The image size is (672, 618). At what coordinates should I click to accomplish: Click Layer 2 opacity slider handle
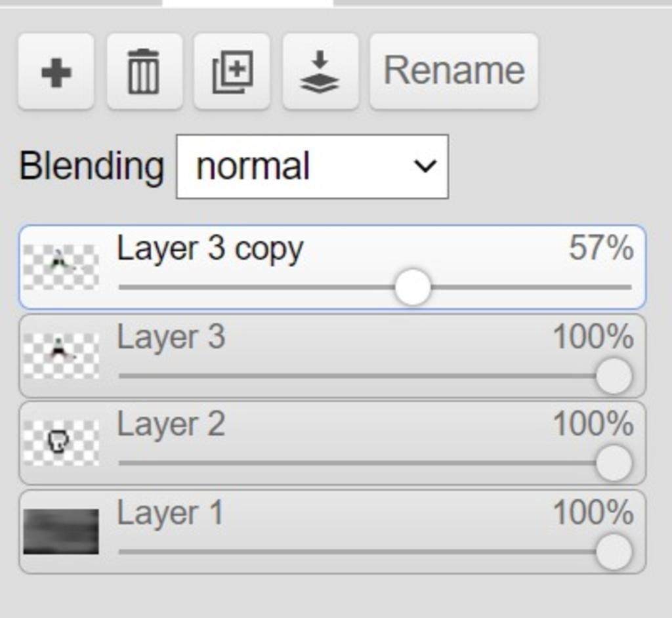tap(614, 463)
